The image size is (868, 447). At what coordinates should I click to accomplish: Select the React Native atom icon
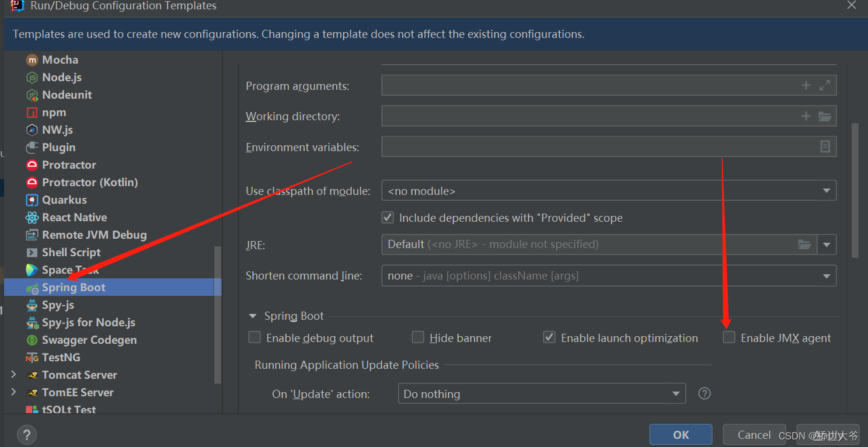pyautogui.click(x=32, y=217)
